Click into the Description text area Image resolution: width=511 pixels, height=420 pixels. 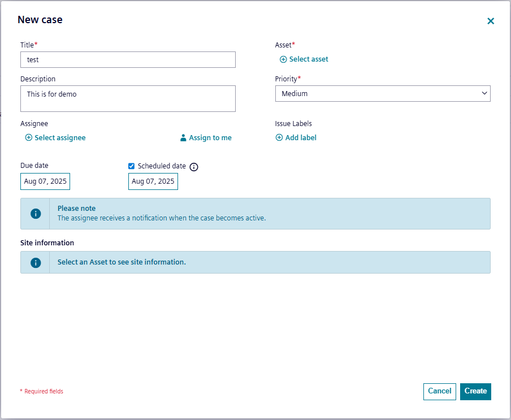[128, 99]
